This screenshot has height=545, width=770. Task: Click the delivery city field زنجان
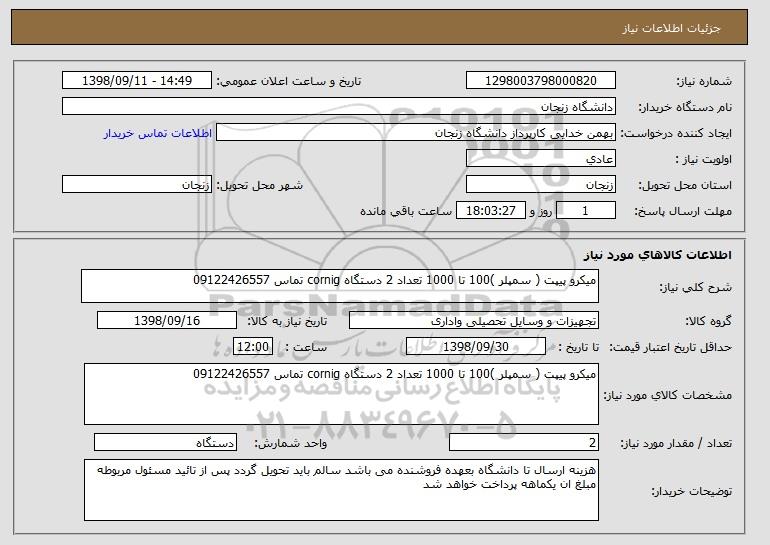137,185
